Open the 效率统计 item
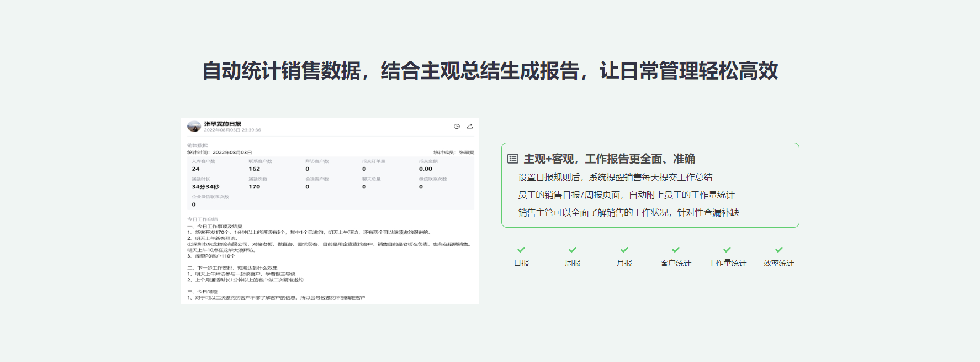 pos(779,264)
